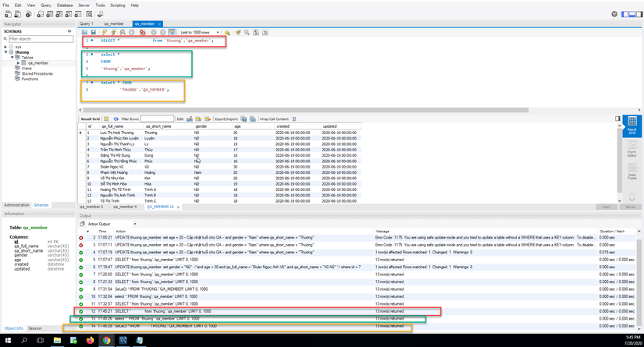Save the script using the floppy disk icon

point(93,33)
